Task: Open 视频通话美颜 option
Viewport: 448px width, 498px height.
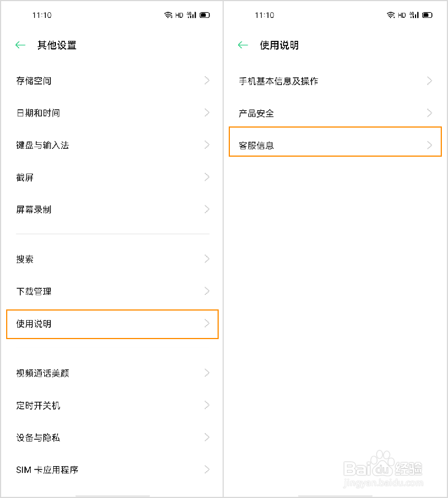Action: point(112,373)
